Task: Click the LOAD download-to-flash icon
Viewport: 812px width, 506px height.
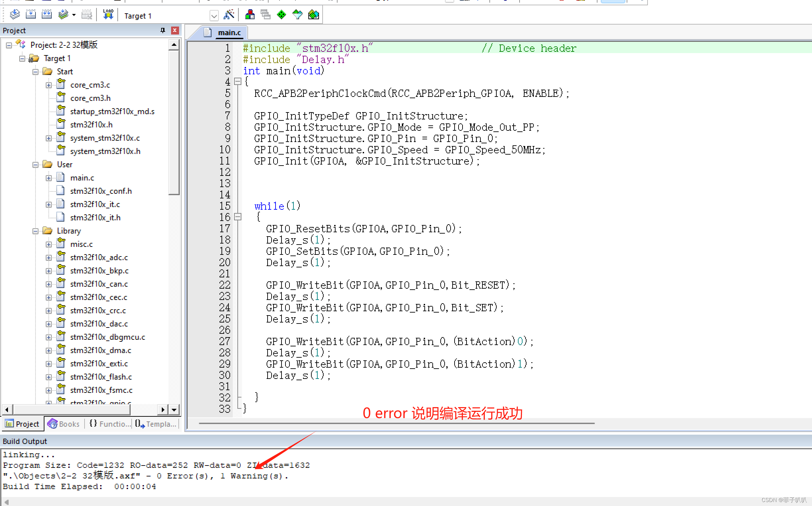Action: point(108,15)
